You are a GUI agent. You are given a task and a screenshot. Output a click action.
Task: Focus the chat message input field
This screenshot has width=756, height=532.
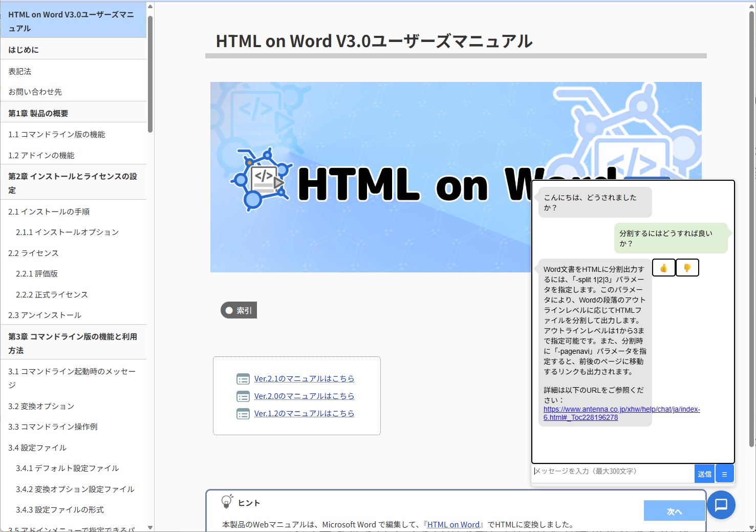pos(613,472)
